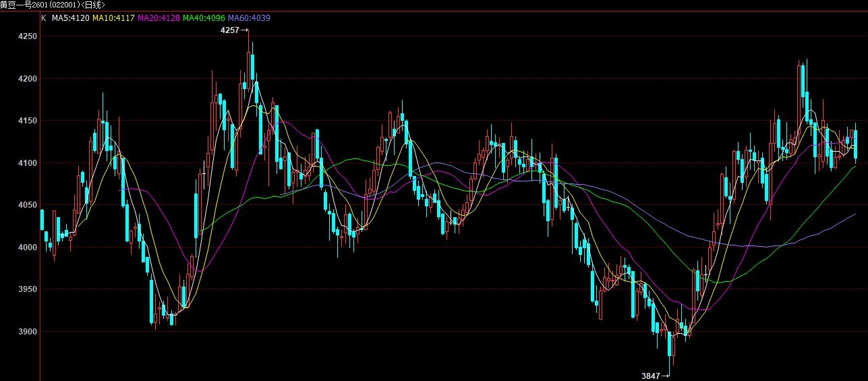Image resolution: width=868 pixels, height=381 pixels.
Task: Select the blue MA60:4039 legend
Action: tap(250, 18)
